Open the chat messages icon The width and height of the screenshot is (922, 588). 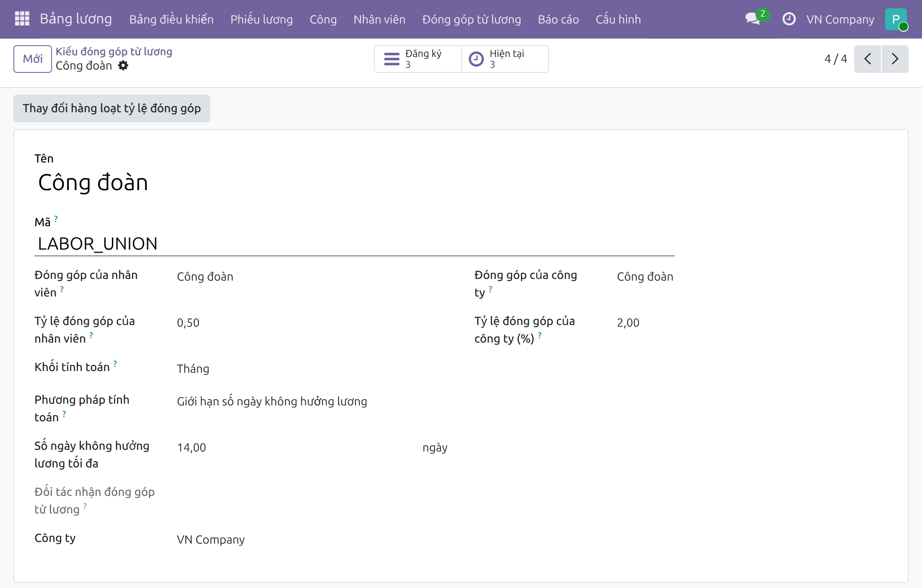pyautogui.click(x=753, y=18)
